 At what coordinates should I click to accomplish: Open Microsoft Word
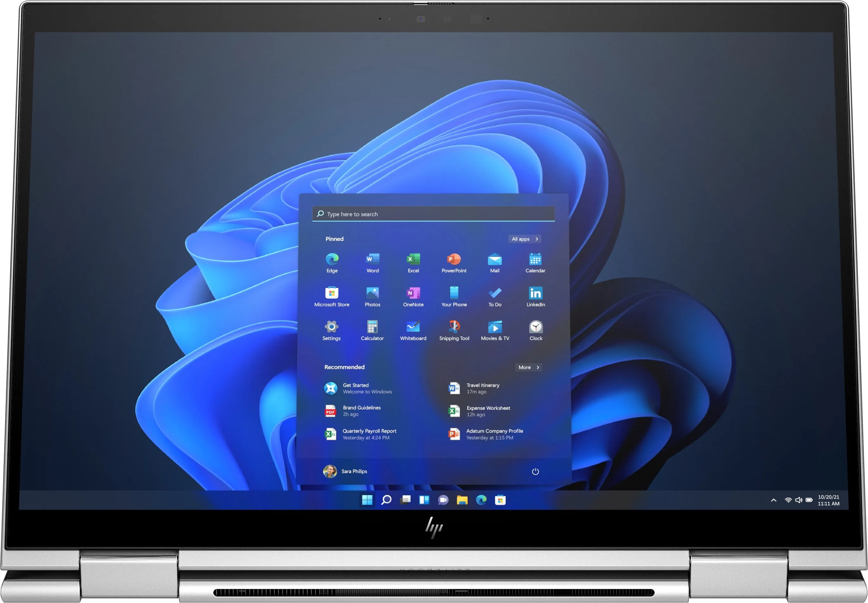tap(370, 264)
